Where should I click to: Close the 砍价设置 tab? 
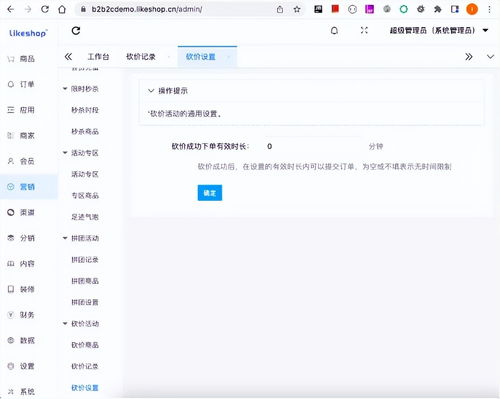[x=228, y=57]
